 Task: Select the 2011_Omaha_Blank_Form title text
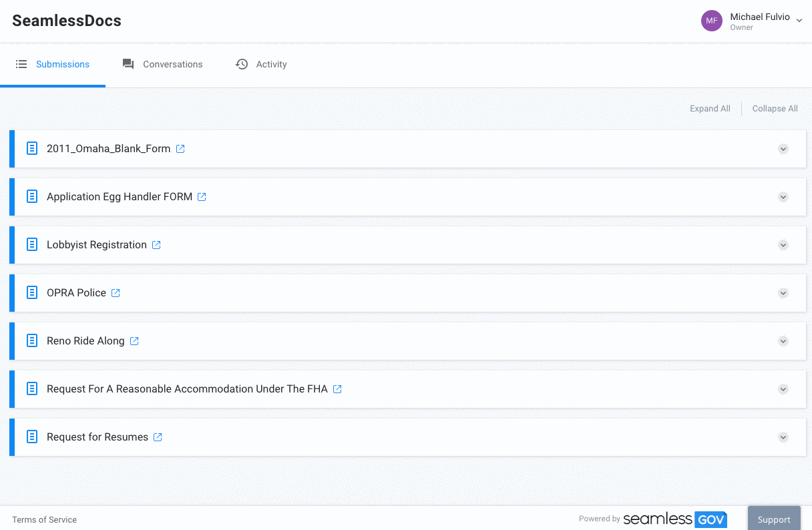(108, 149)
